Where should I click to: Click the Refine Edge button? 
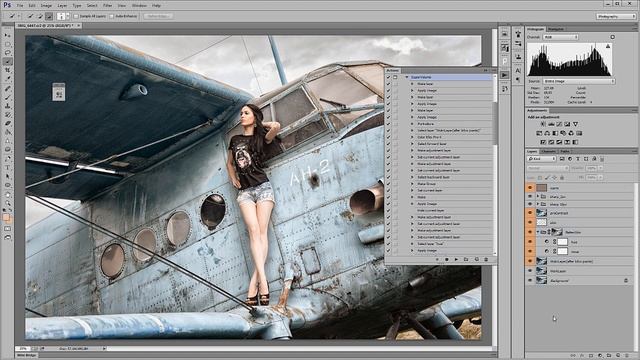(158, 16)
